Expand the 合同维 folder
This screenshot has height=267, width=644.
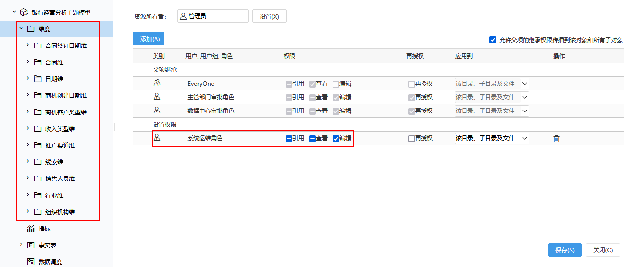pyautogui.click(x=28, y=62)
